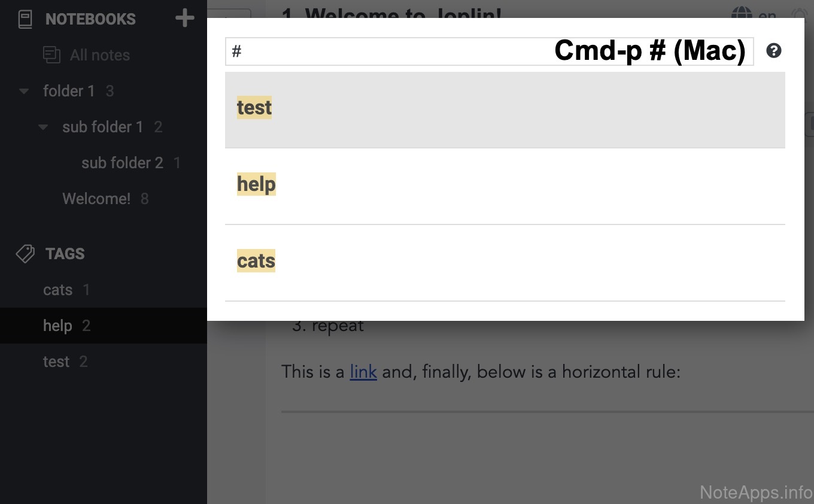Viewport: 814px width, 504px height.
Task: Click the All notes icon
Action: pyautogui.click(x=52, y=55)
